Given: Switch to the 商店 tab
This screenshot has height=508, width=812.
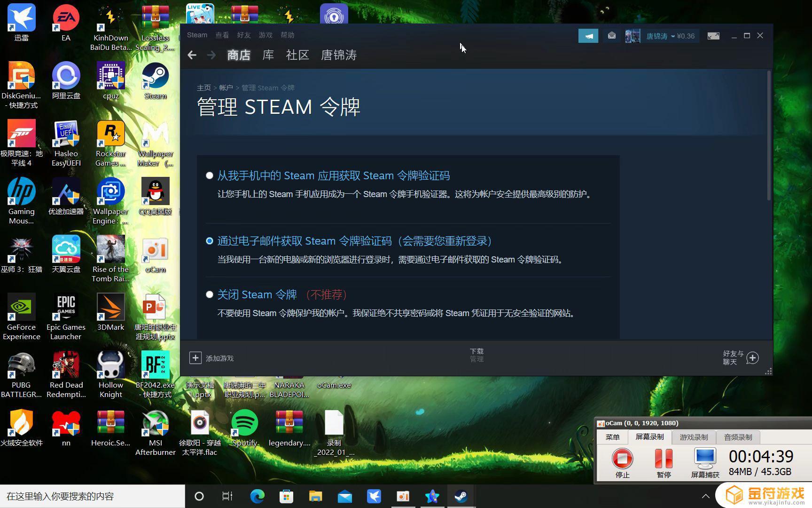Looking at the screenshot, I should [x=239, y=55].
